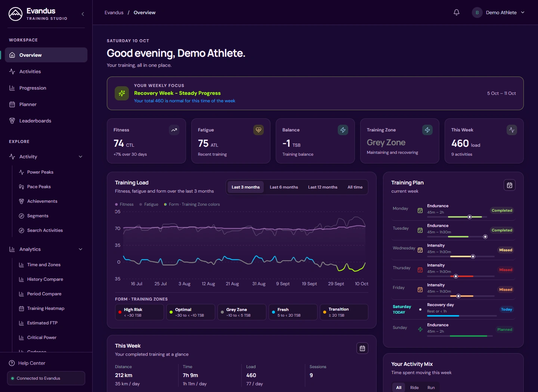
Task: Open Training Heatmap under Analytics
Action: 51,308
